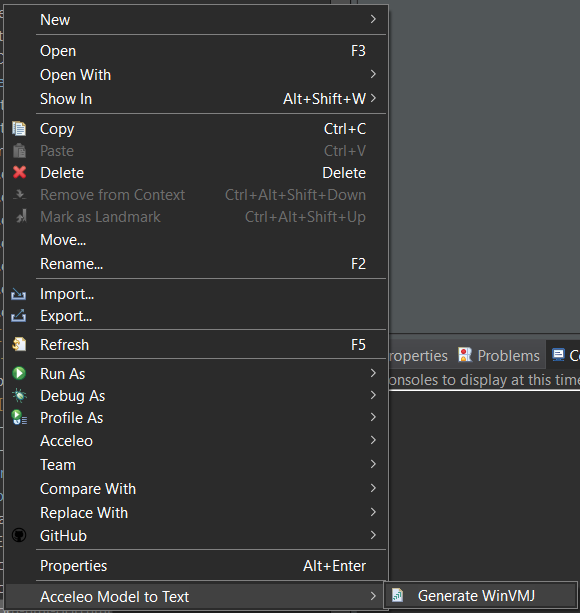The image size is (580, 613).
Task: Expand the Team submenu arrow
Action: coord(373,464)
